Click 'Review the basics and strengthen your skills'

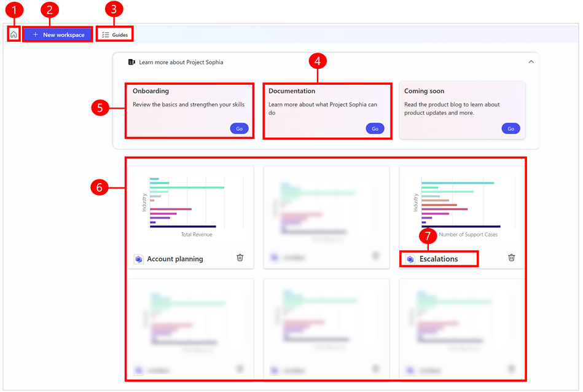189,104
